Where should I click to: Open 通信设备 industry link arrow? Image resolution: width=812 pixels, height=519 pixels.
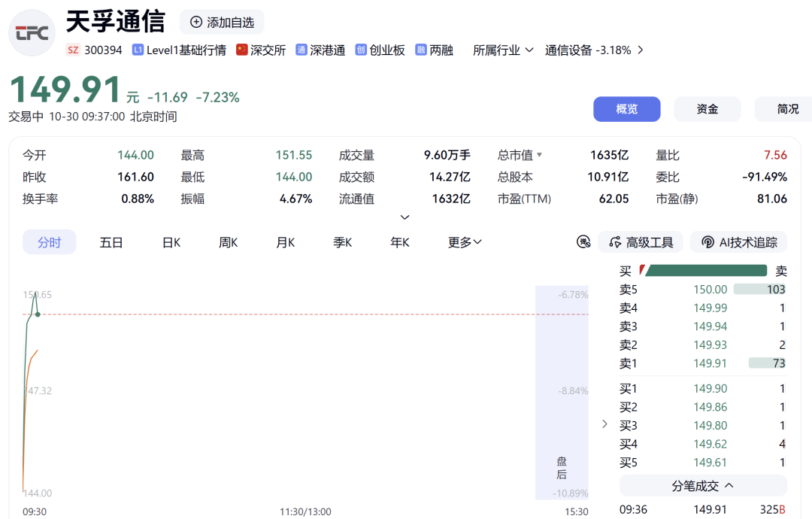click(x=641, y=50)
